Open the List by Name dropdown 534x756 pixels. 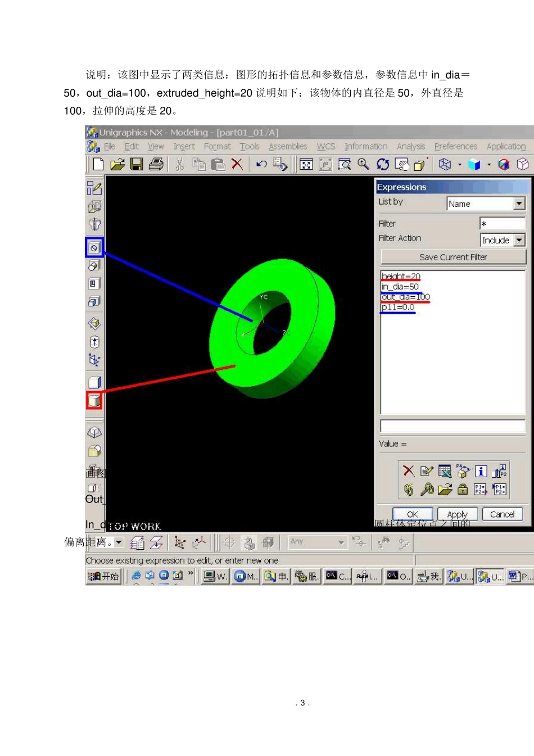[519, 203]
